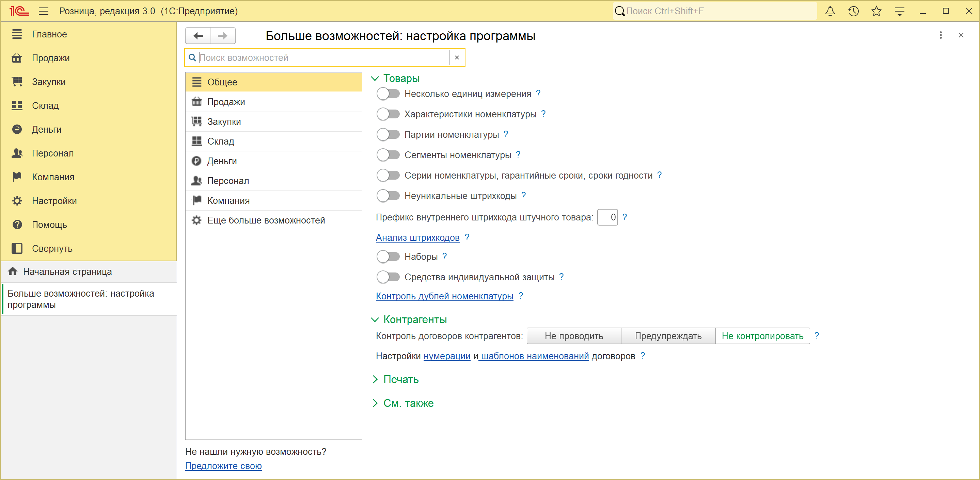Select Деньги settings category in the list
The width and height of the screenshot is (980, 480).
tap(273, 161)
